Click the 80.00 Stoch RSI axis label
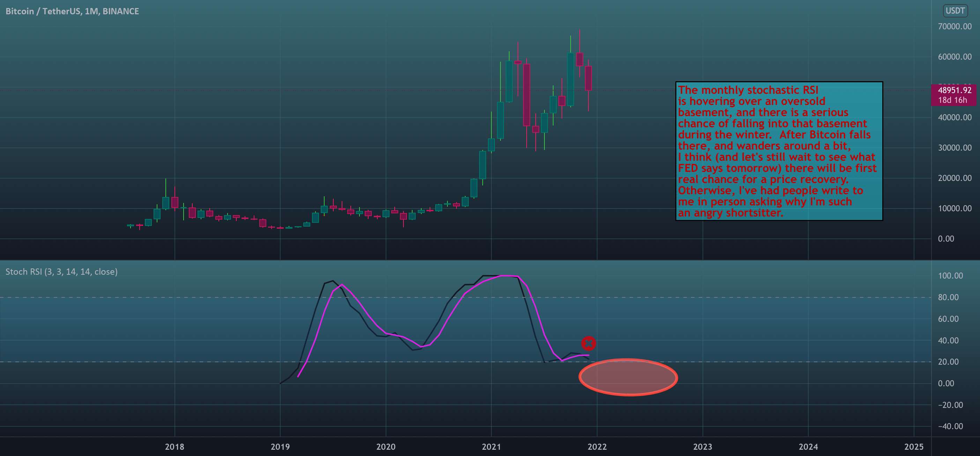The width and height of the screenshot is (980, 456). 948,297
